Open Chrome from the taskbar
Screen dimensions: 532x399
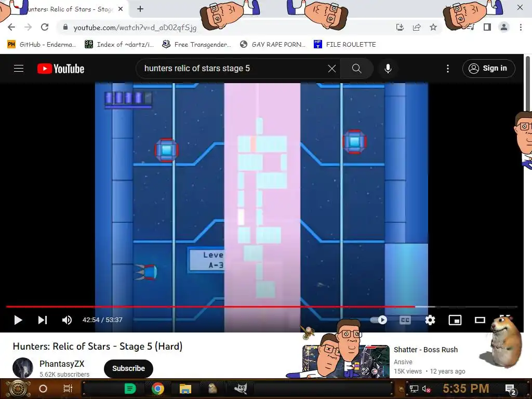(x=158, y=389)
